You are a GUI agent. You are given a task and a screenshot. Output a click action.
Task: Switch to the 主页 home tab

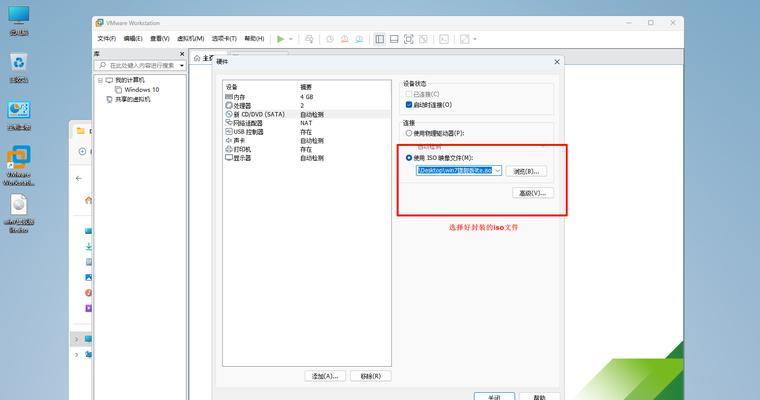click(x=204, y=58)
